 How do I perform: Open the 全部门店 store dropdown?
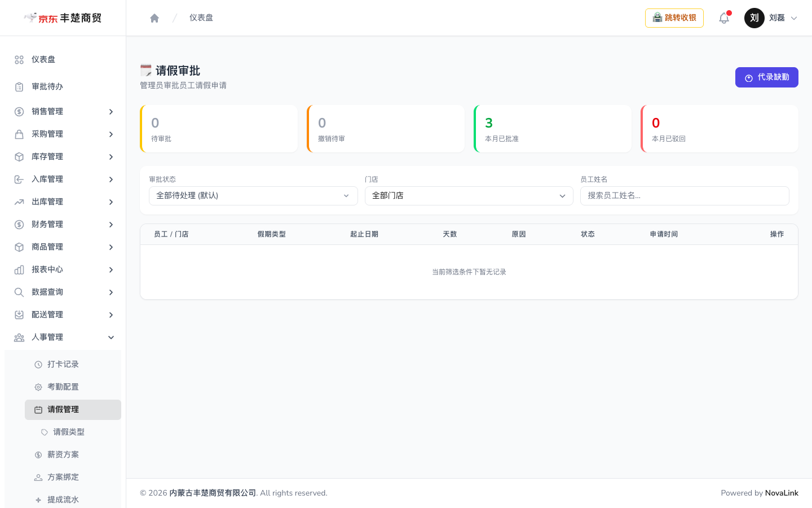pos(469,196)
